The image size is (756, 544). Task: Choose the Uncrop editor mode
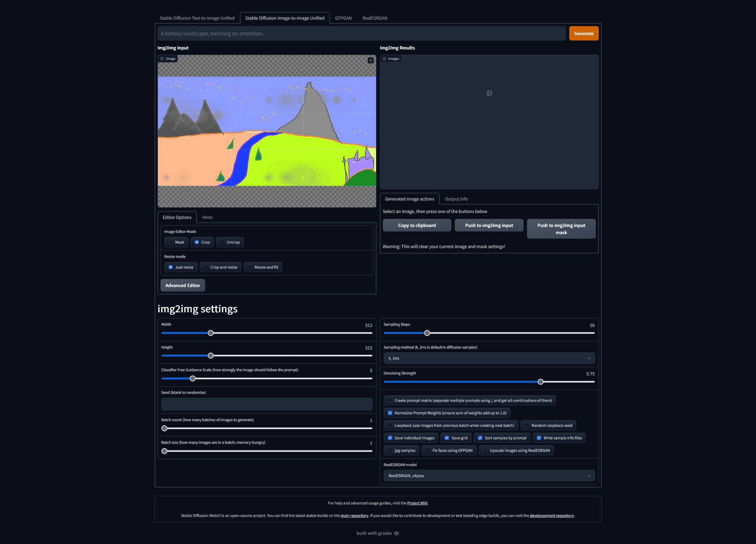pyautogui.click(x=222, y=242)
